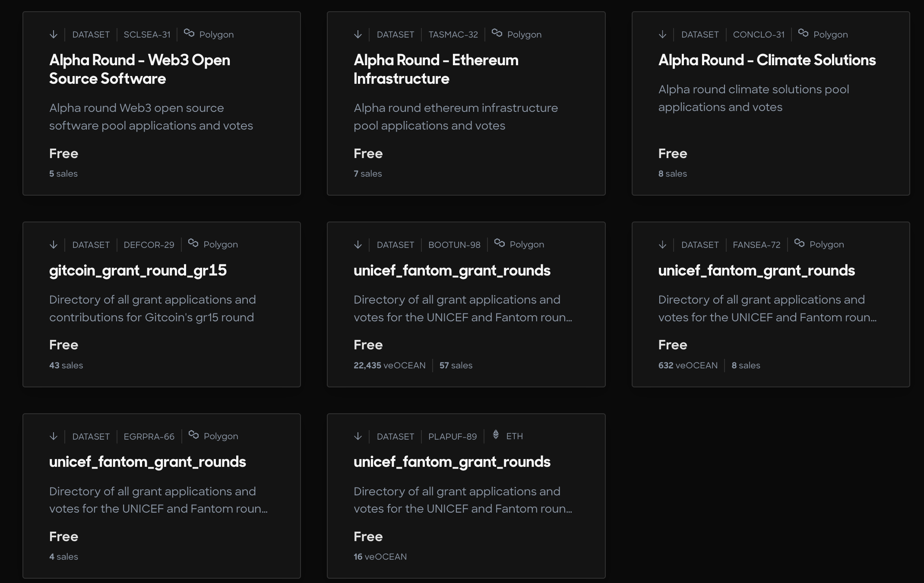The image size is (924, 583).
Task: Click Polygon network icon on FANSEA-72 card
Action: [799, 243]
